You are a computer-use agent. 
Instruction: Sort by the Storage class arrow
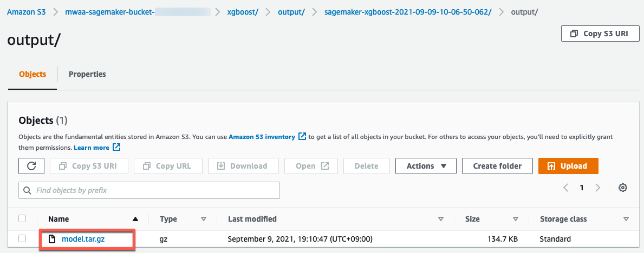tap(626, 219)
